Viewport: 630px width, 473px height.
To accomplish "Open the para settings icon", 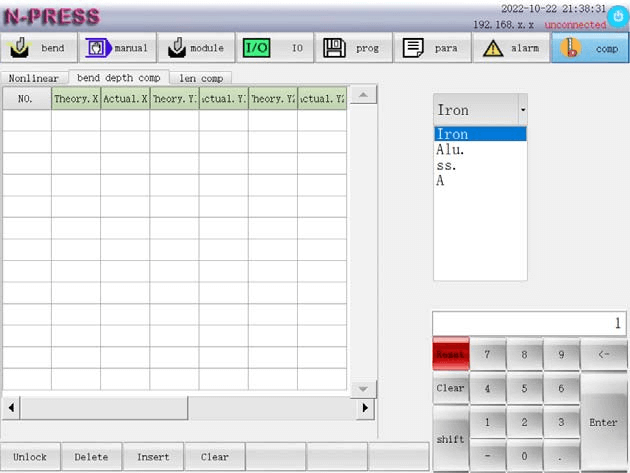I will pos(413,48).
